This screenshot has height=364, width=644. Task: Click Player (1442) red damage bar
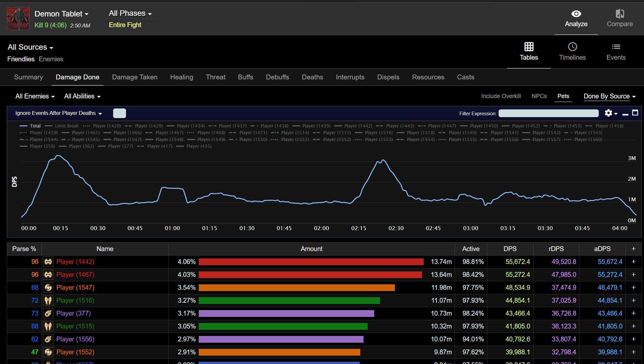coord(311,262)
